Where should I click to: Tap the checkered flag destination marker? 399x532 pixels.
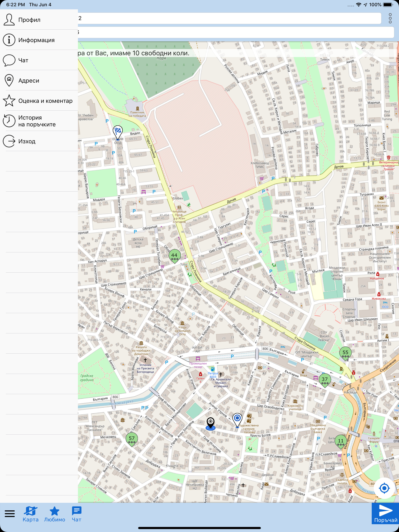(118, 133)
